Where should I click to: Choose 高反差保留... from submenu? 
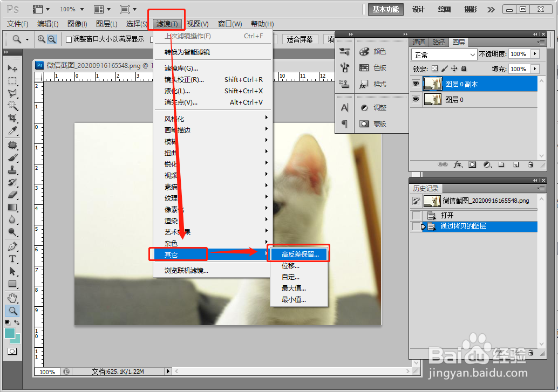[300, 255]
